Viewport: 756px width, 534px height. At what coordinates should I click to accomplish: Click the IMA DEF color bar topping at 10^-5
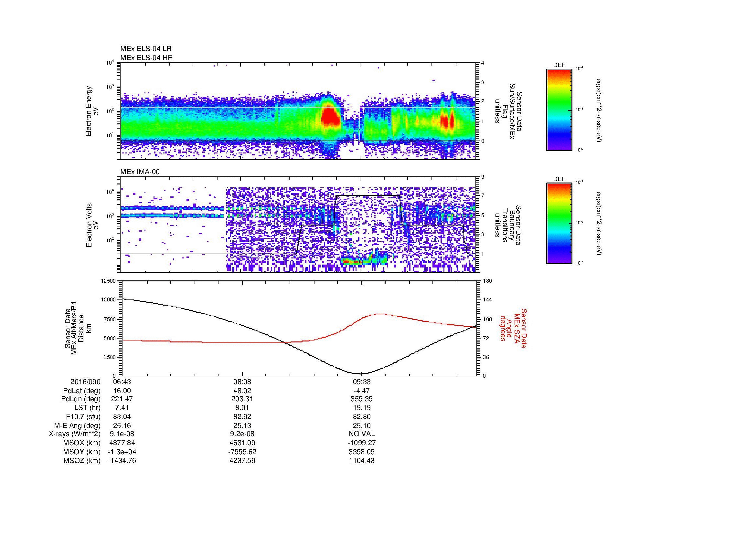coord(559,224)
